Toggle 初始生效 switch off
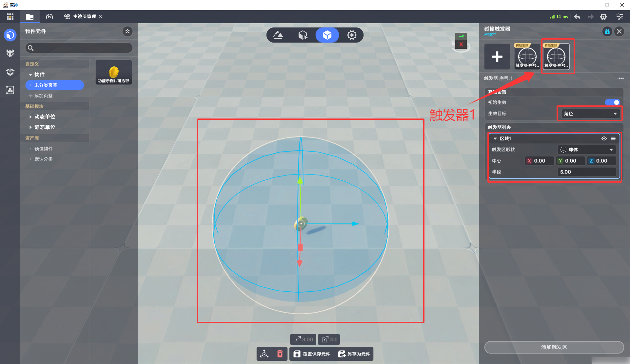 point(612,102)
